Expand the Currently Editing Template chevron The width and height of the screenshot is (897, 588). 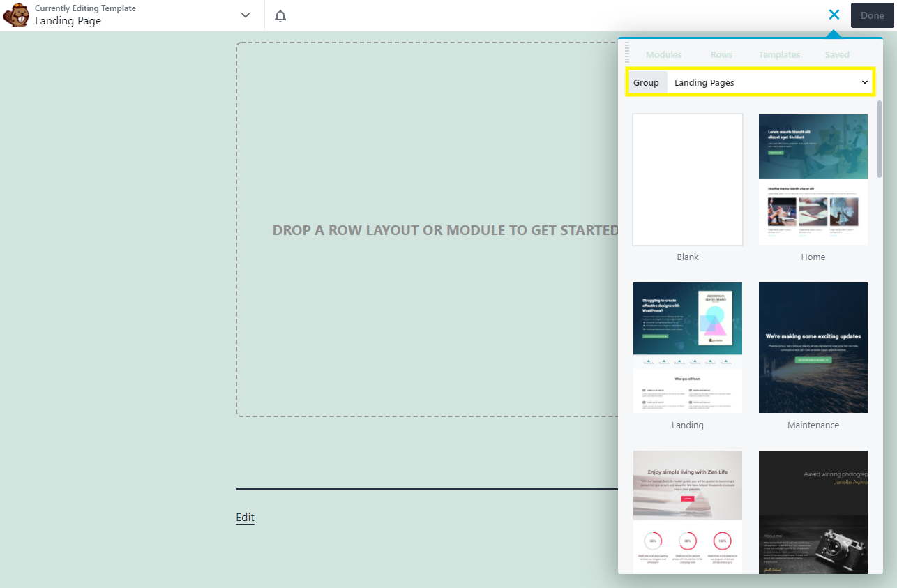tap(245, 15)
